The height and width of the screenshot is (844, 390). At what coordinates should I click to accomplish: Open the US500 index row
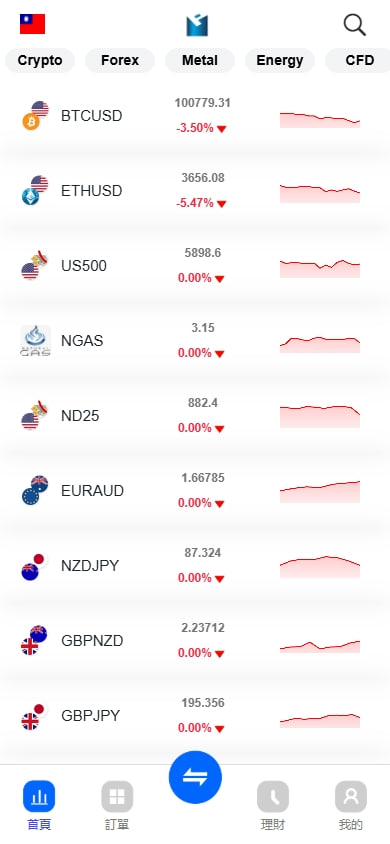(195, 266)
